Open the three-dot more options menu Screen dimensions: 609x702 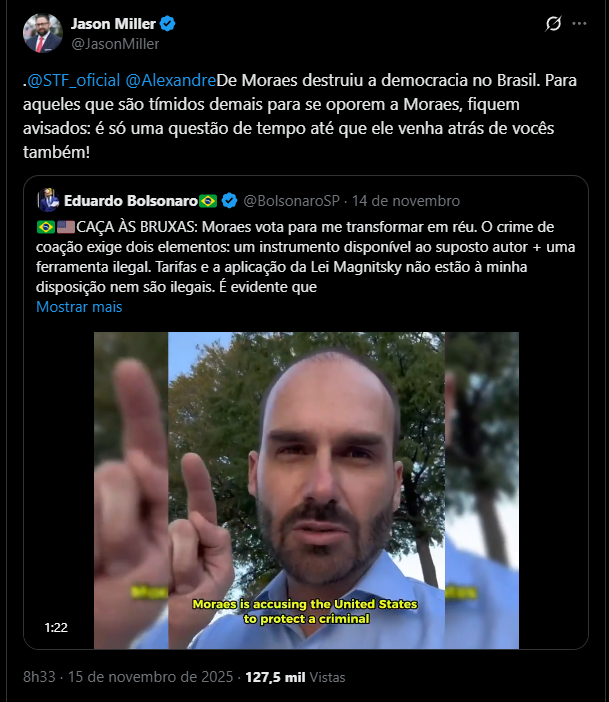579,24
